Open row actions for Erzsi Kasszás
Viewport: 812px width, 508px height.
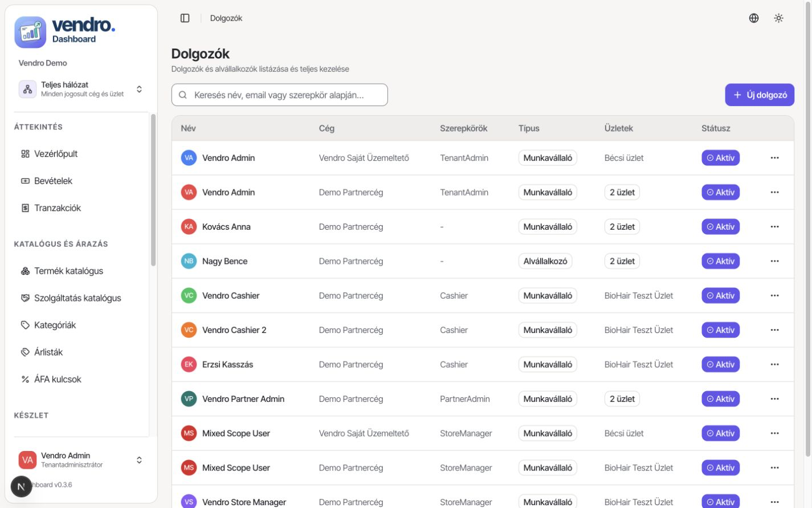pos(774,364)
